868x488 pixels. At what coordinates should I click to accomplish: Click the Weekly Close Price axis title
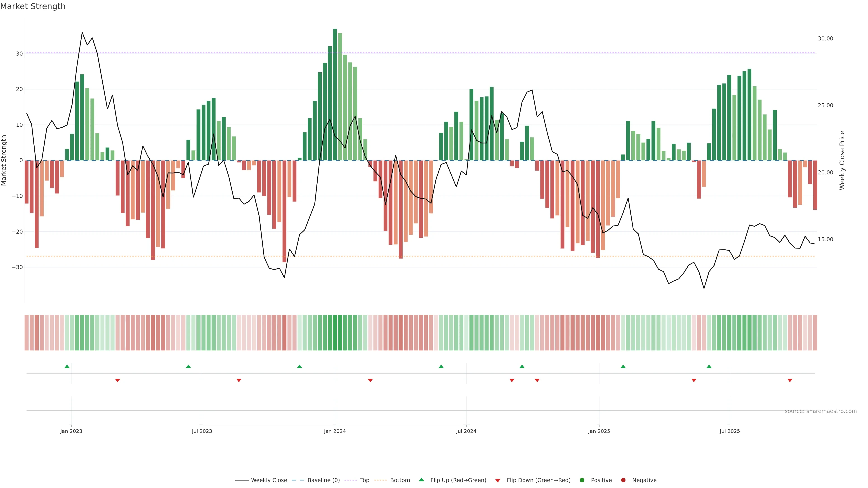pyautogui.click(x=842, y=160)
